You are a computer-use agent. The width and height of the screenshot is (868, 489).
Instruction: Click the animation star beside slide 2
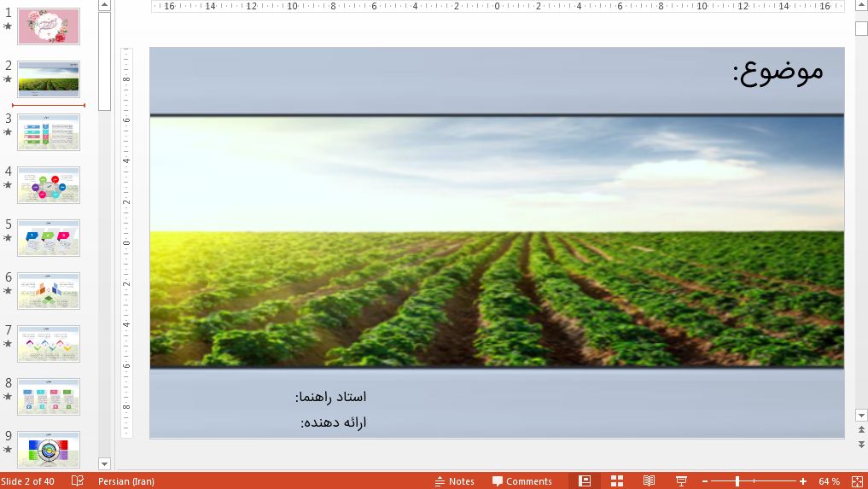click(x=8, y=79)
